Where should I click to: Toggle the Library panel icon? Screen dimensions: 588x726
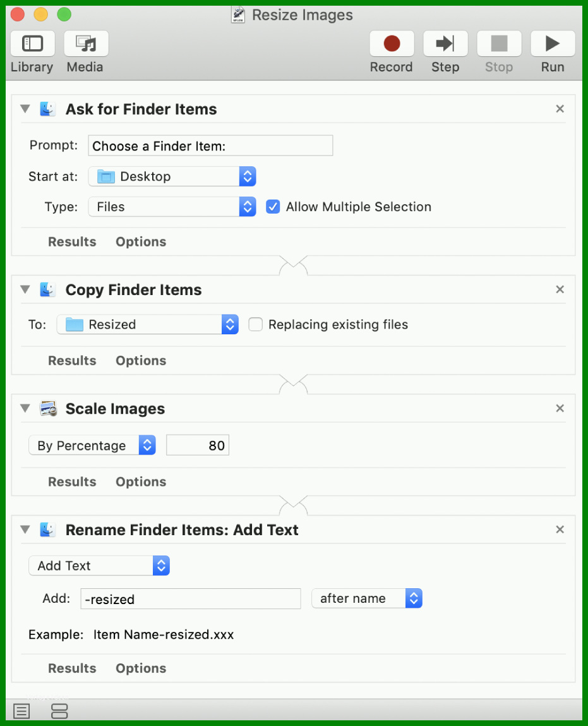pos(32,44)
